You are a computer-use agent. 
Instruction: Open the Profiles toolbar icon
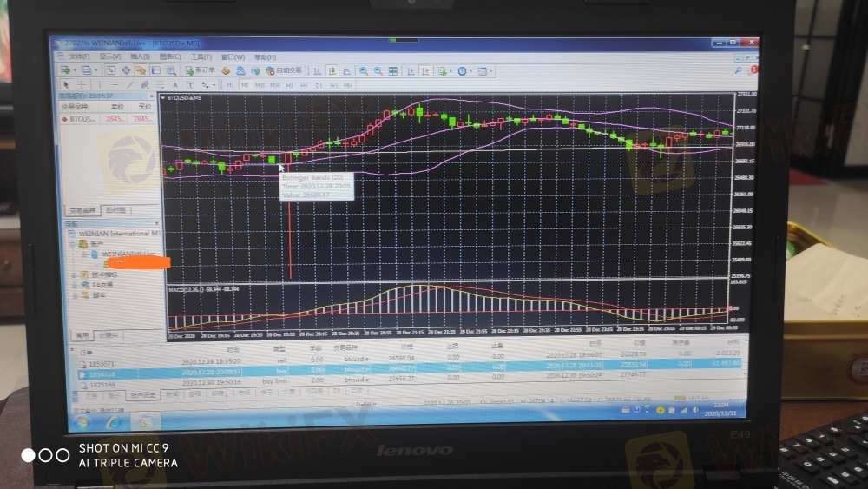[86, 70]
